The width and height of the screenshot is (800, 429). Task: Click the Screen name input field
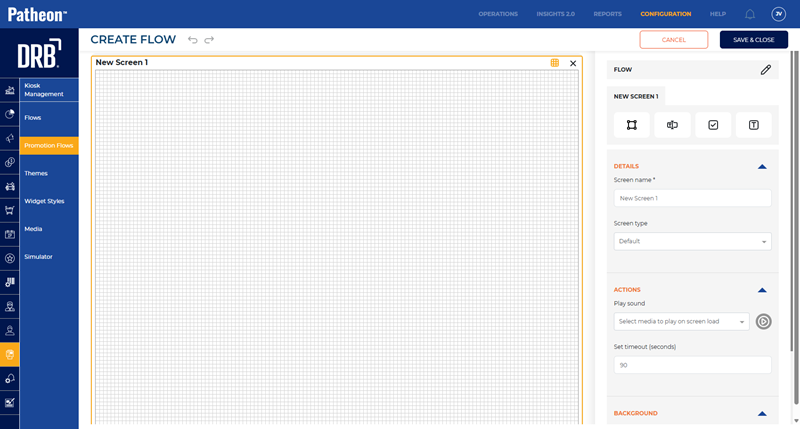pyautogui.click(x=692, y=198)
